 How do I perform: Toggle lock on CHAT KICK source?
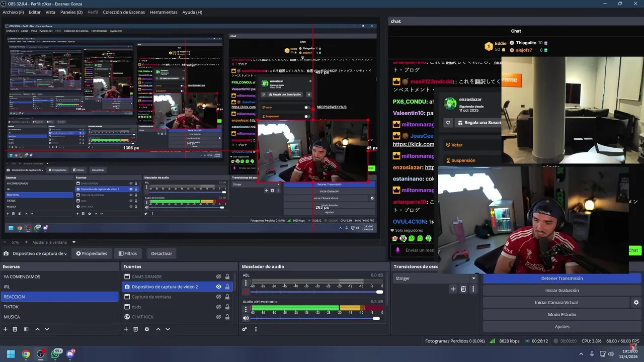click(227, 317)
